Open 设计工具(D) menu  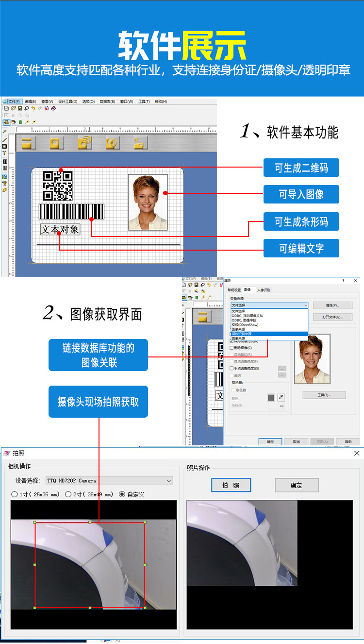coord(67,102)
